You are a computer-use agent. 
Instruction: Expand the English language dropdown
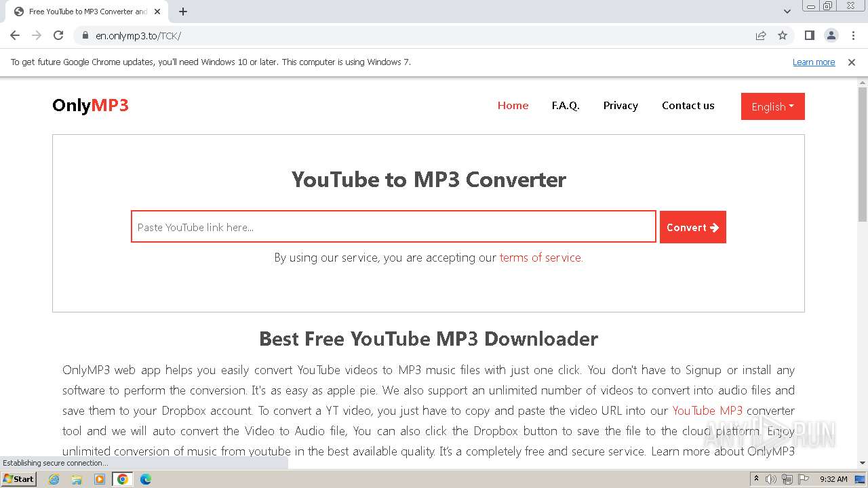pos(773,106)
